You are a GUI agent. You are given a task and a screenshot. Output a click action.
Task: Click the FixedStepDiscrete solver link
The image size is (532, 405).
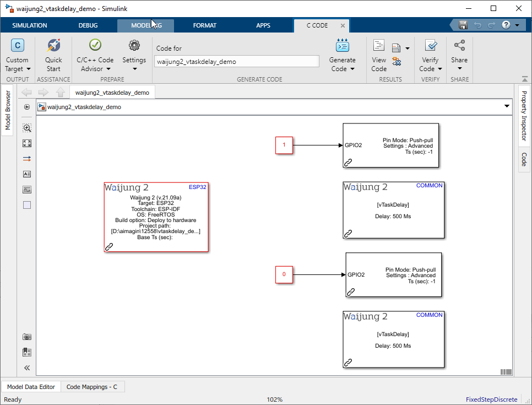pos(491,399)
